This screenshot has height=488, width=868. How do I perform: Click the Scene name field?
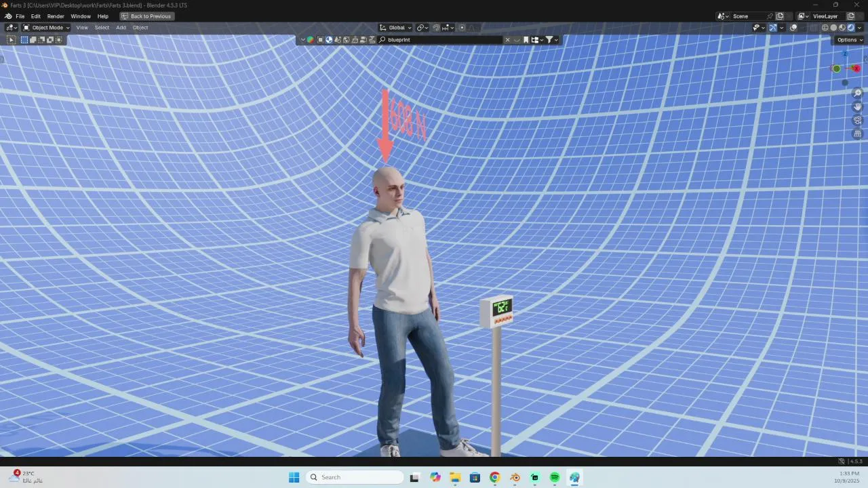pos(749,16)
